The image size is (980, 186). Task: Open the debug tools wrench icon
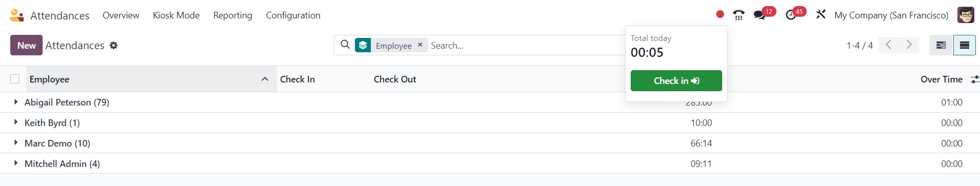(821, 14)
